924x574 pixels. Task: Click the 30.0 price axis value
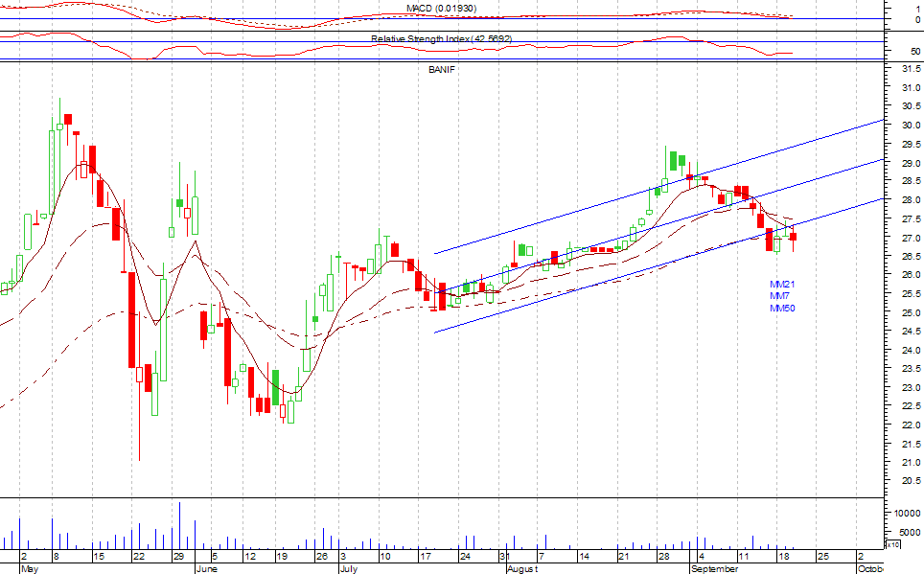911,125
